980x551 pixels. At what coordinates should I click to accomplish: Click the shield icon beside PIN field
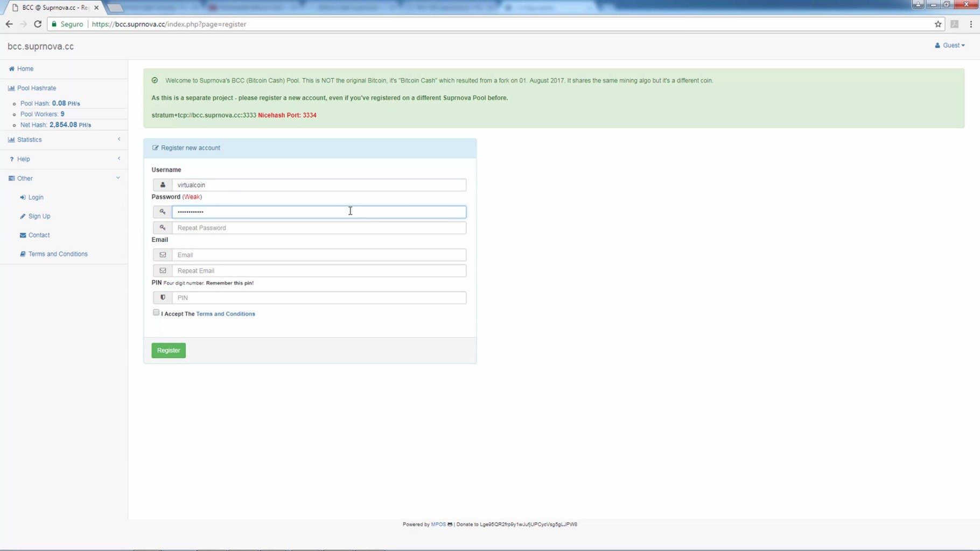point(163,298)
